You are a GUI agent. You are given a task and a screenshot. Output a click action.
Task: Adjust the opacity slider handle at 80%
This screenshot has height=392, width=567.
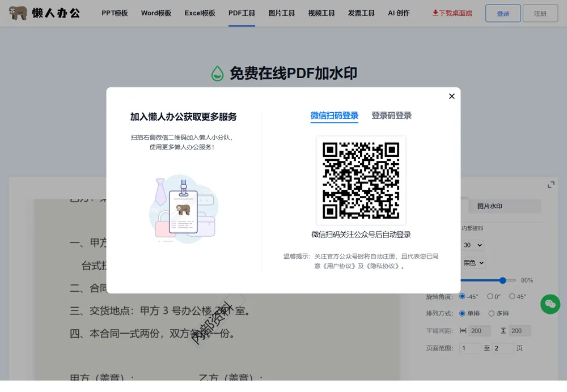[x=502, y=280]
